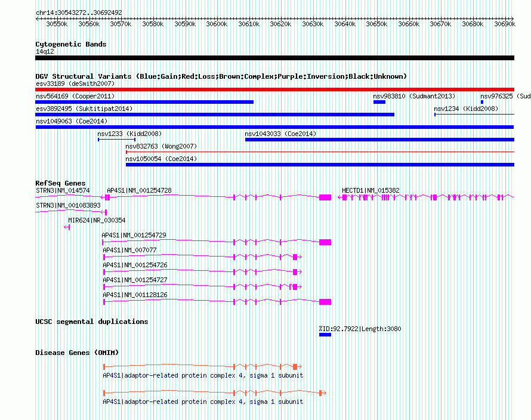Open the nsv564169 (Cooper2011) label

(x=75, y=96)
